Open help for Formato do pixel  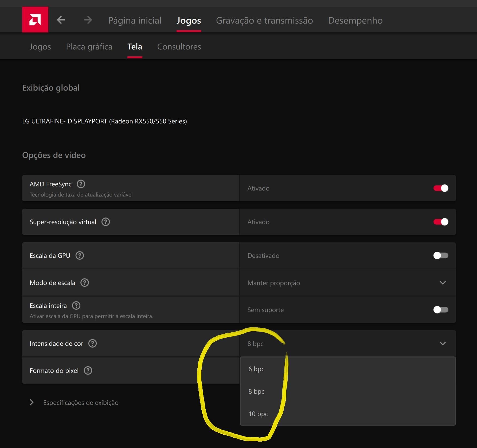pyautogui.click(x=88, y=371)
